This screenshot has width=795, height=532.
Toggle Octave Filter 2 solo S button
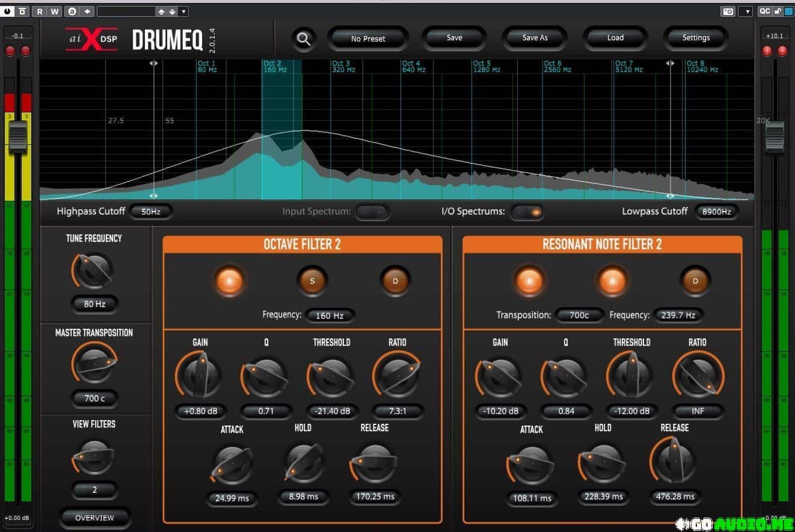click(312, 281)
